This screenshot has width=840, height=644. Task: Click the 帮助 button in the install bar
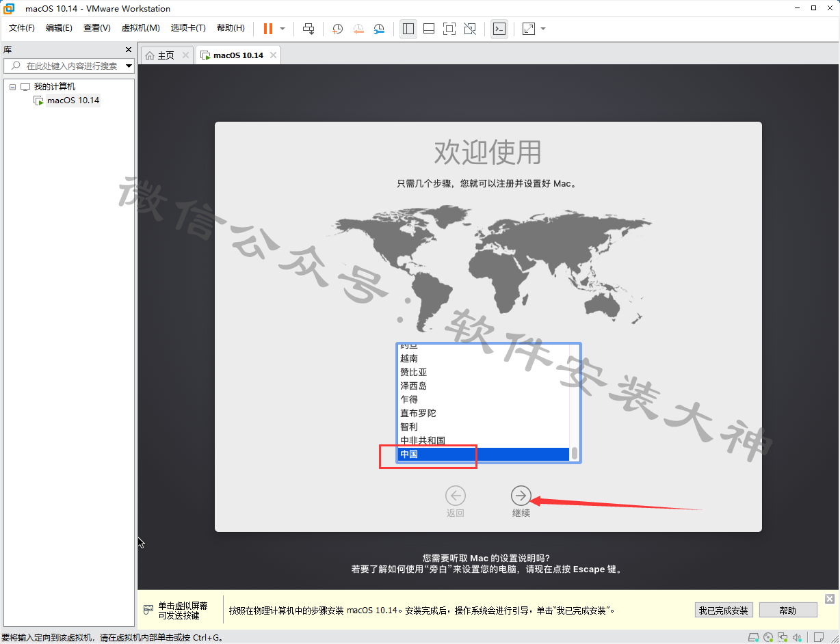pyautogui.click(x=788, y=610)
